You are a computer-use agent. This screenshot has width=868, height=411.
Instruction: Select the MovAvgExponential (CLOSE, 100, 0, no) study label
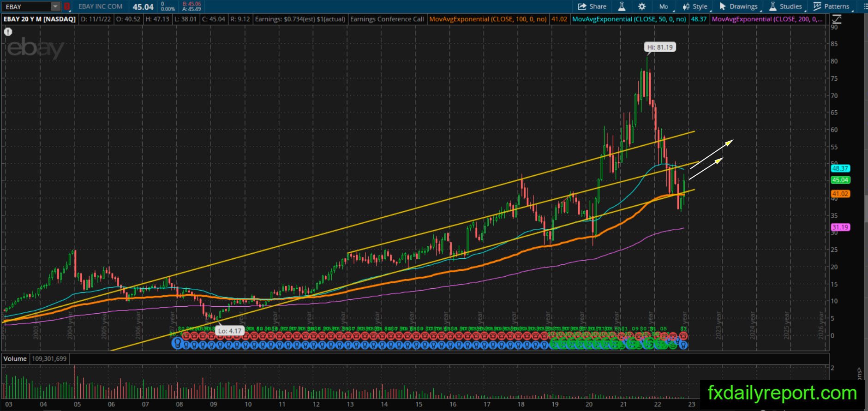[488, 19]
